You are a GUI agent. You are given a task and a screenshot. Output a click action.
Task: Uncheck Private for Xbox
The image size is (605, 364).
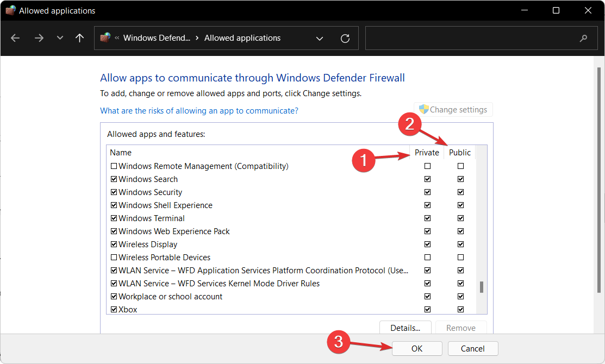(427, 309)
